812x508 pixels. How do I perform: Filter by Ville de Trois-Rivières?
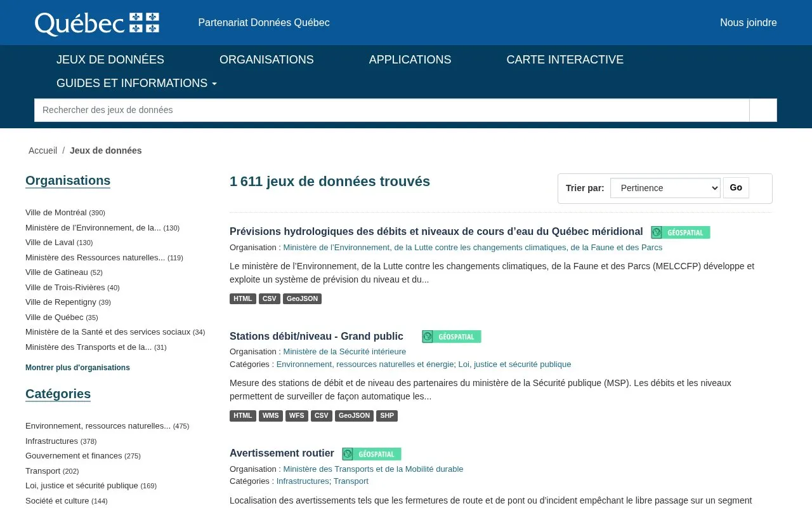pos(72,288)
